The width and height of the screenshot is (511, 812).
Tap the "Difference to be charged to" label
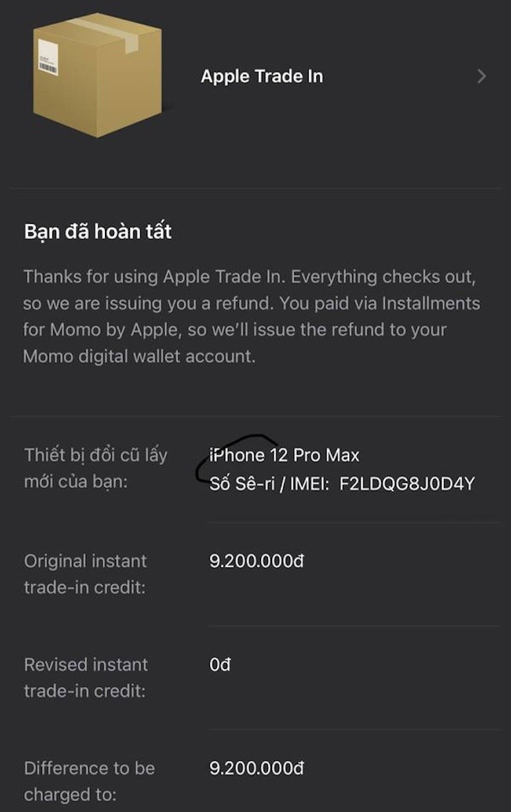89,781
